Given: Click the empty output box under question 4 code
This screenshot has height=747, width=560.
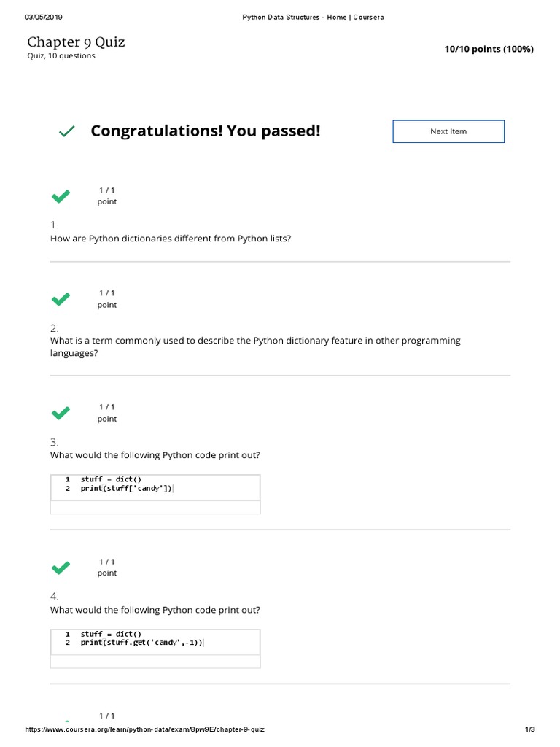Looking at the screenshot, I should coord(155,661).
